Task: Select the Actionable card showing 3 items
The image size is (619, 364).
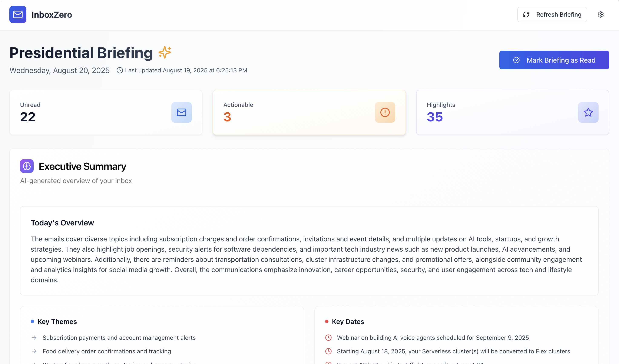Action: pos(309,112)
